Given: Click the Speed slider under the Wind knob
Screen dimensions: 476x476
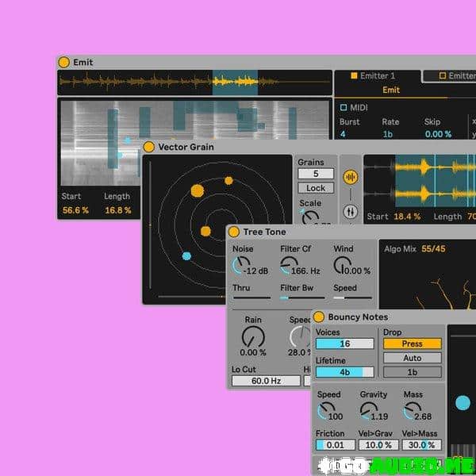Looking at the screenshot, I should (352, 297).
